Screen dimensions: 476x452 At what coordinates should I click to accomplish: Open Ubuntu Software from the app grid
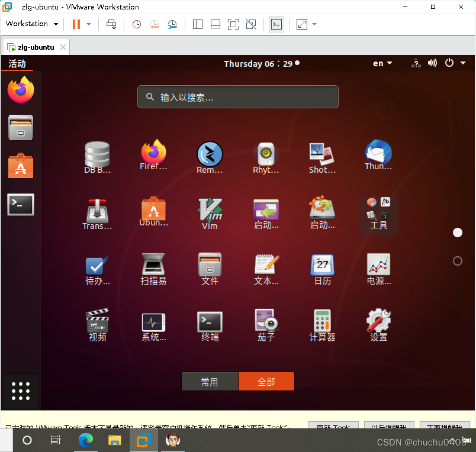pos(153,211)
